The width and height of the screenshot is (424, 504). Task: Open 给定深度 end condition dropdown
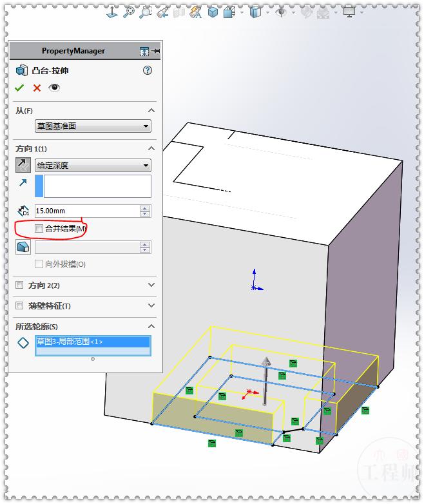[93, 166]
